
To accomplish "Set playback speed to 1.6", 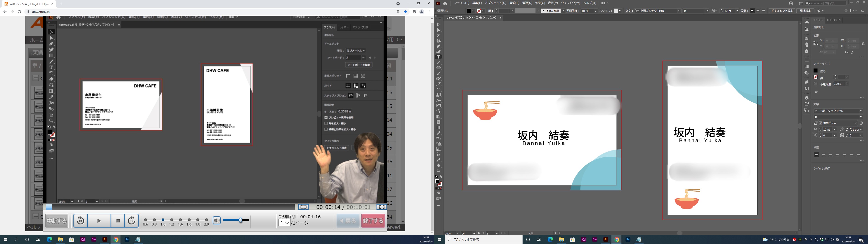I will coord(189,220).
